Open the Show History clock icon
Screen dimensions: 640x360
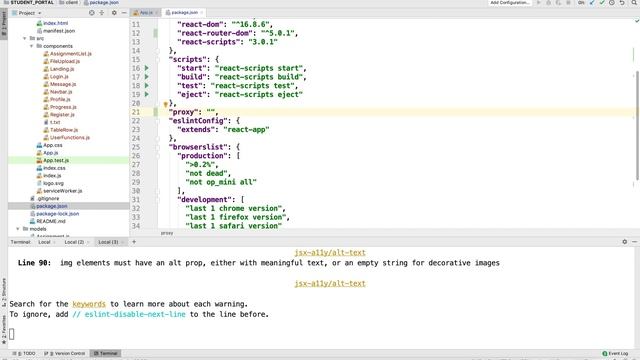click(612, 3)
